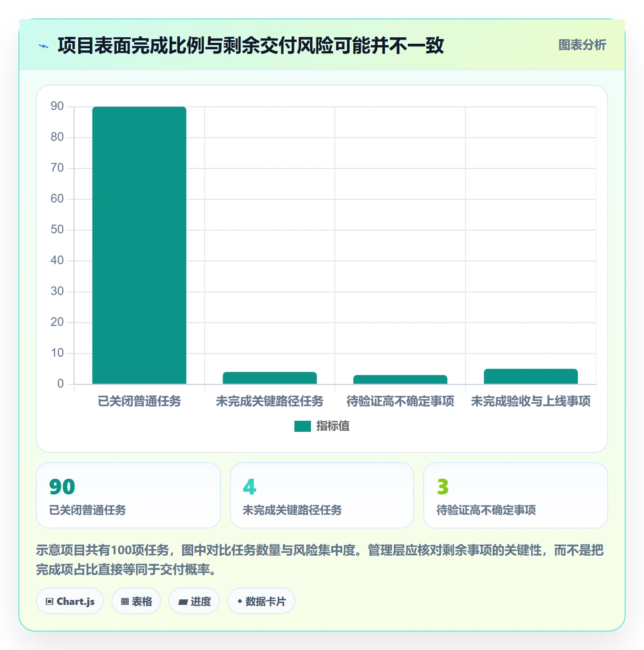Viewport: 644px width, 650px height.
Task: Click the 指标值 legend label
Action: 333,426
